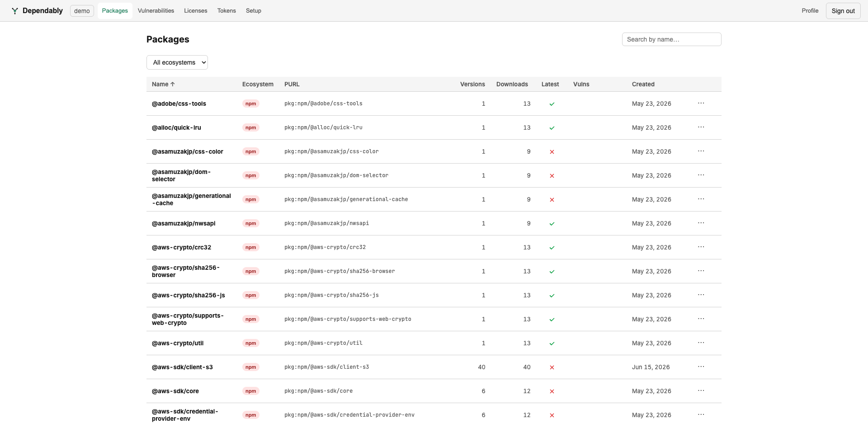Sort by the Downloads column header

point(512,84)
